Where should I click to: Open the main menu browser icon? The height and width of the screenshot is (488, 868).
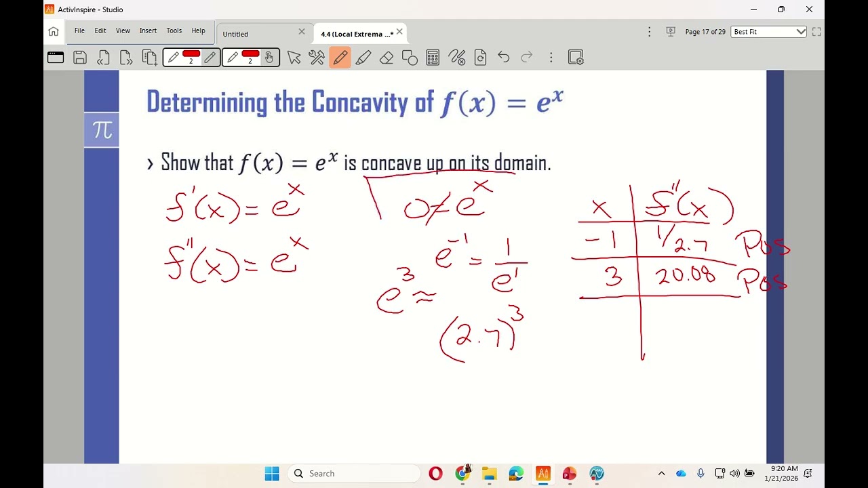tap(56, 58)
